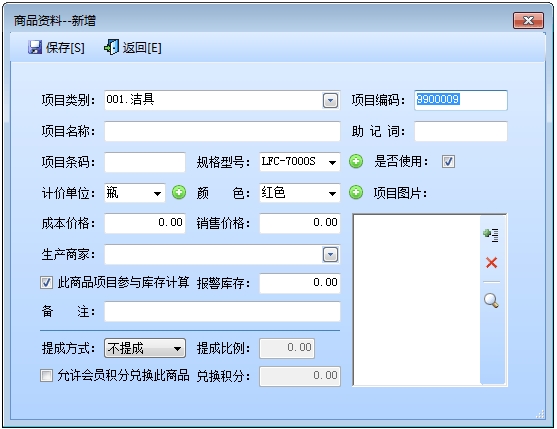The width and height of the screenshot is (557, 429).
Task: Add new color option with green plus
Action: point(356,192)
